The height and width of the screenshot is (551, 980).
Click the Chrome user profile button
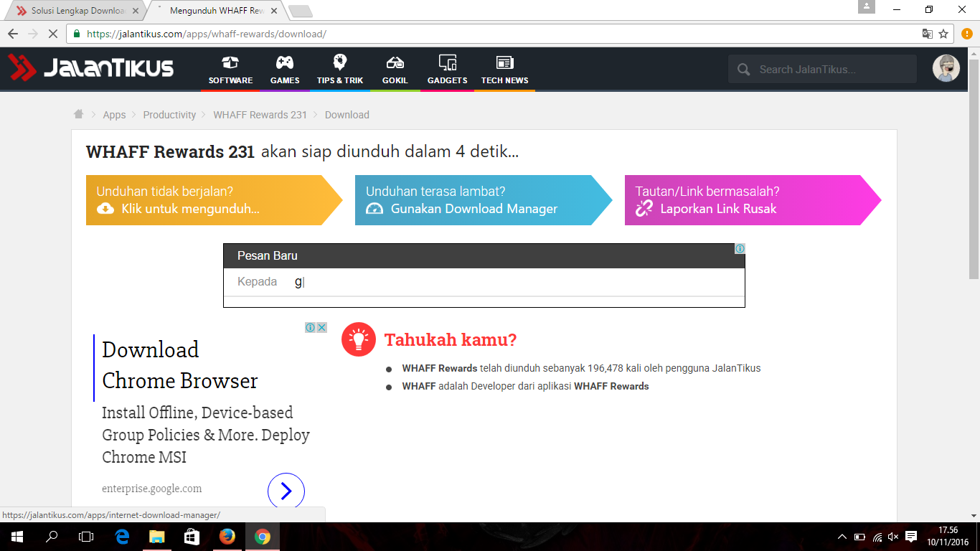coord(867,6)
